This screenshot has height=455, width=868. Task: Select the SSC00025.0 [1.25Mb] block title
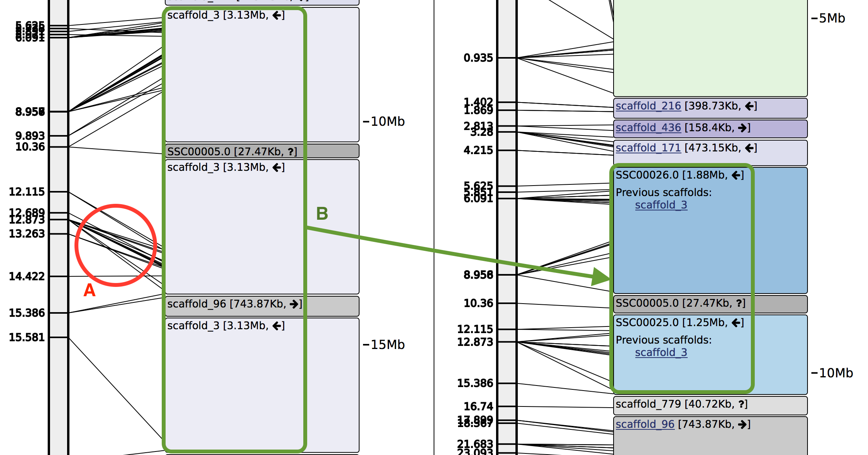680,323
